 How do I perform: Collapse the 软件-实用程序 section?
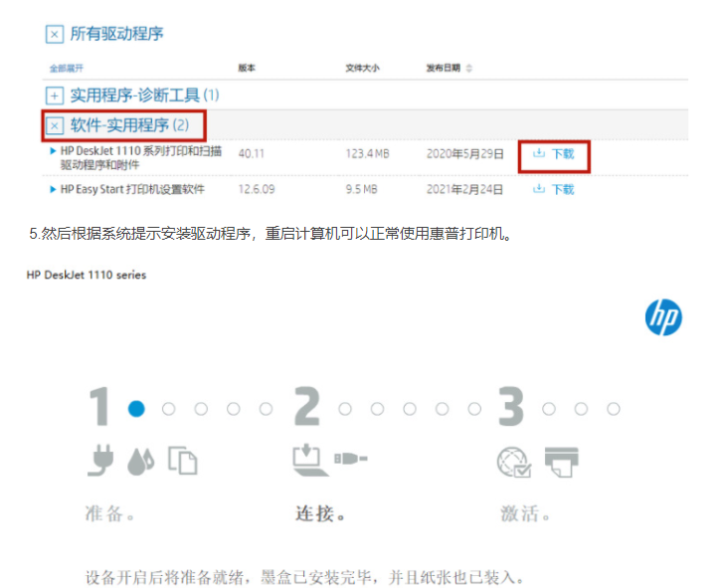click(55, 126)
